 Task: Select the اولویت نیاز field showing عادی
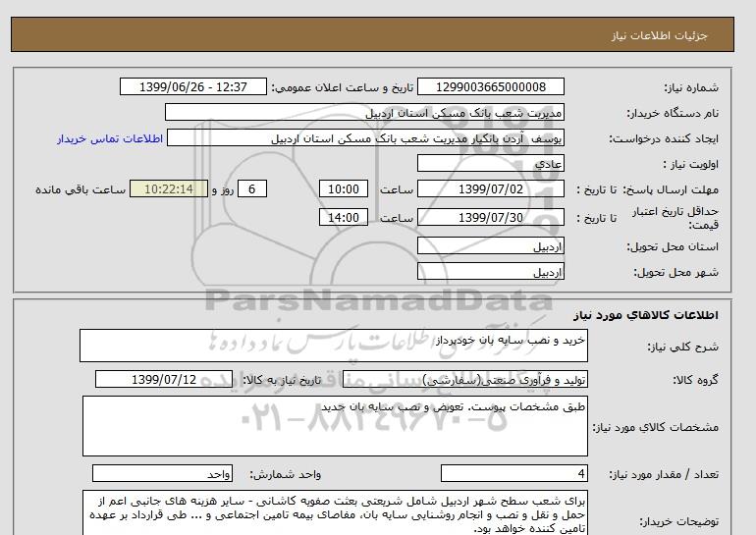tap(491, 163)
